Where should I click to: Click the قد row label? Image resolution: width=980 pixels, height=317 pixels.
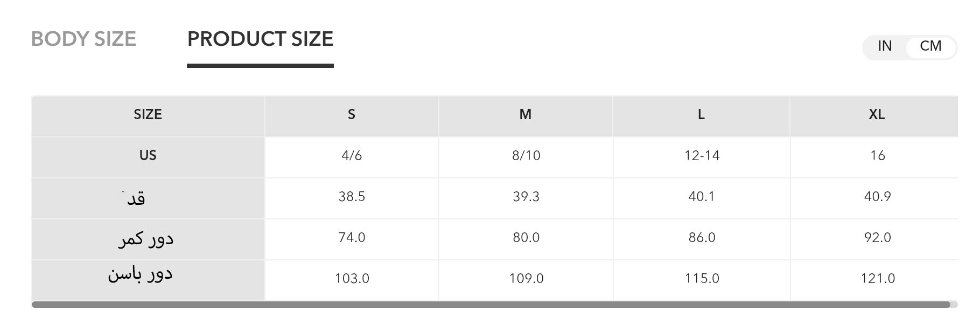point(136,198)
